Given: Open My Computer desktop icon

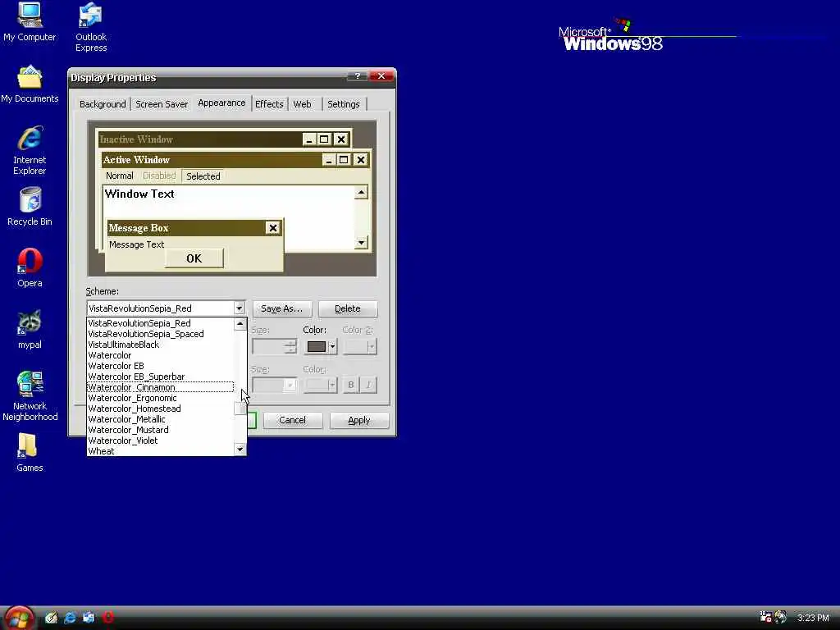Looking at the screenshot, I should pos(30,22).
